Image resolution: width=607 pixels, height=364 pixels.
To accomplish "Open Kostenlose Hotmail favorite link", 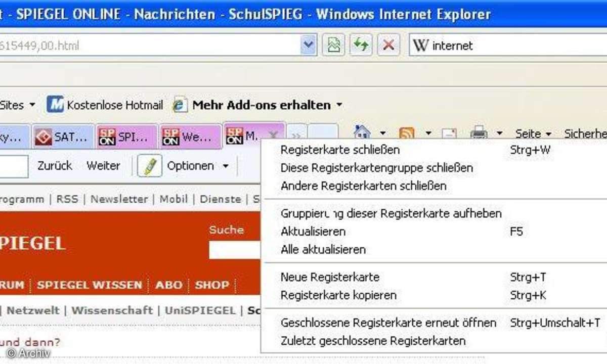I will [x=115, y=105].
